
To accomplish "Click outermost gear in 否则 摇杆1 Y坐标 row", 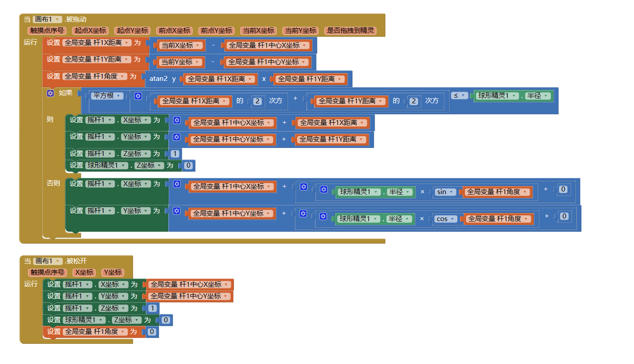I will coord(177,211).
